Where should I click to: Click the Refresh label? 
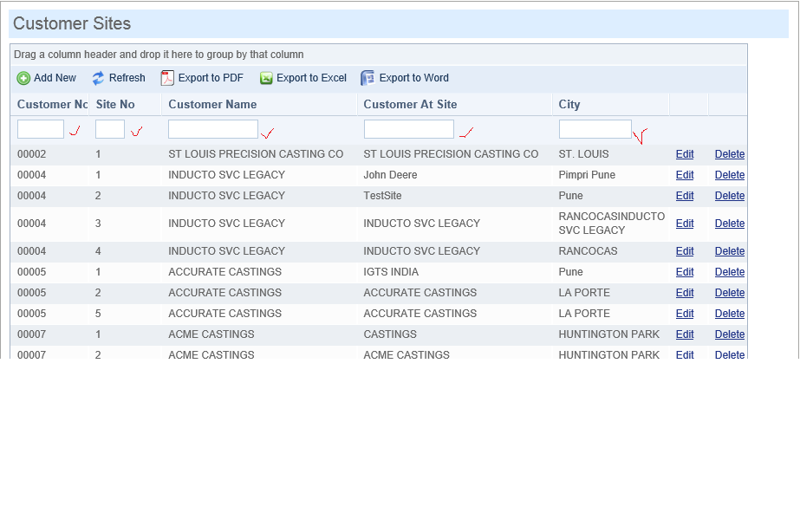pos(127,78)
